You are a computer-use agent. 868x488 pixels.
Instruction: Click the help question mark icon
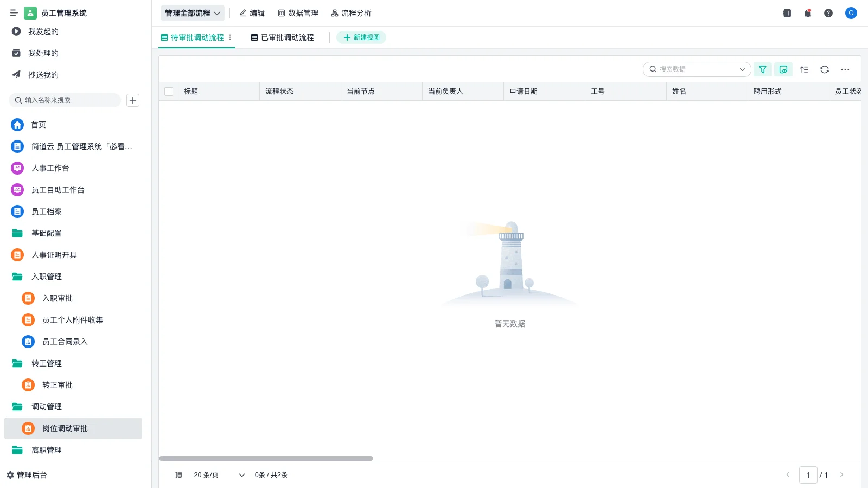828,13
